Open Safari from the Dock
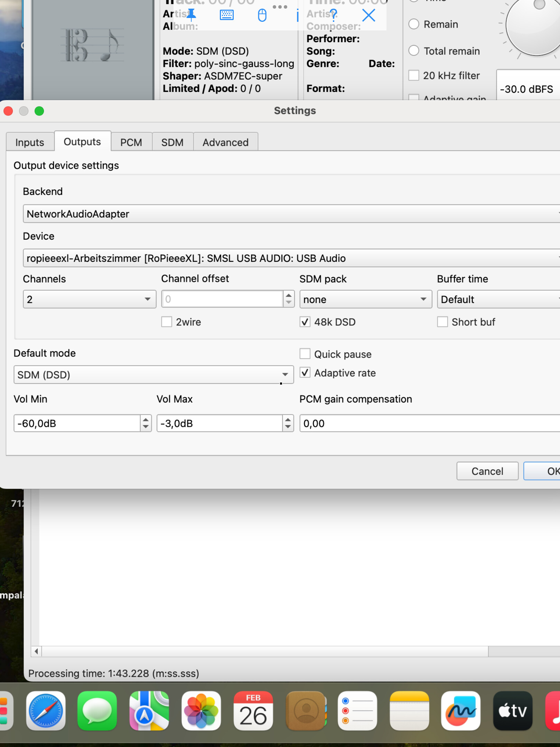 [x=46, y=711]
